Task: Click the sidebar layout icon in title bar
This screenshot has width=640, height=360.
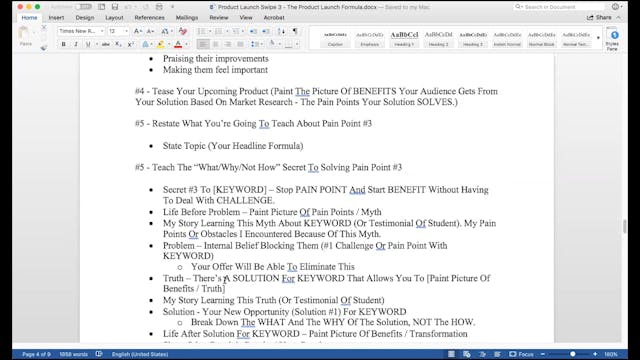Action: point(101,7)
